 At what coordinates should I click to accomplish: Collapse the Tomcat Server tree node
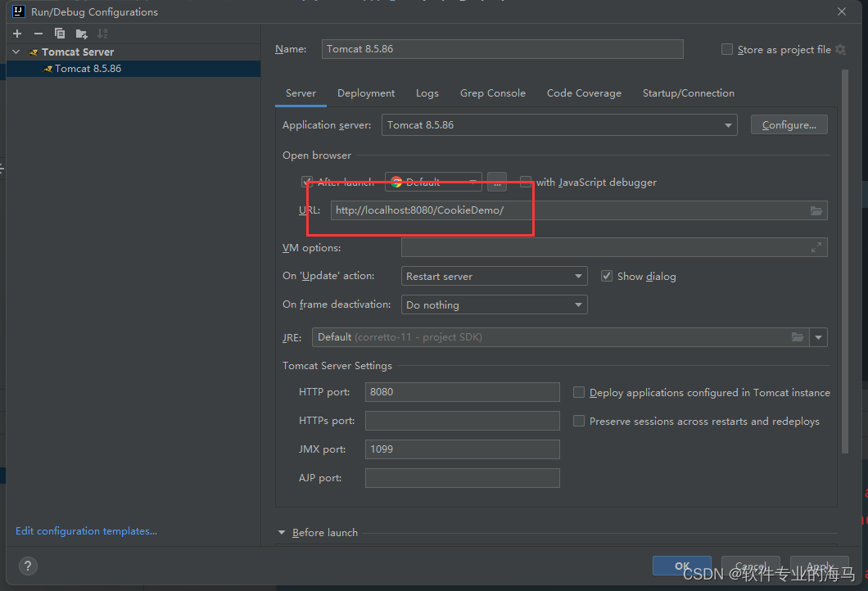point(16,52)
